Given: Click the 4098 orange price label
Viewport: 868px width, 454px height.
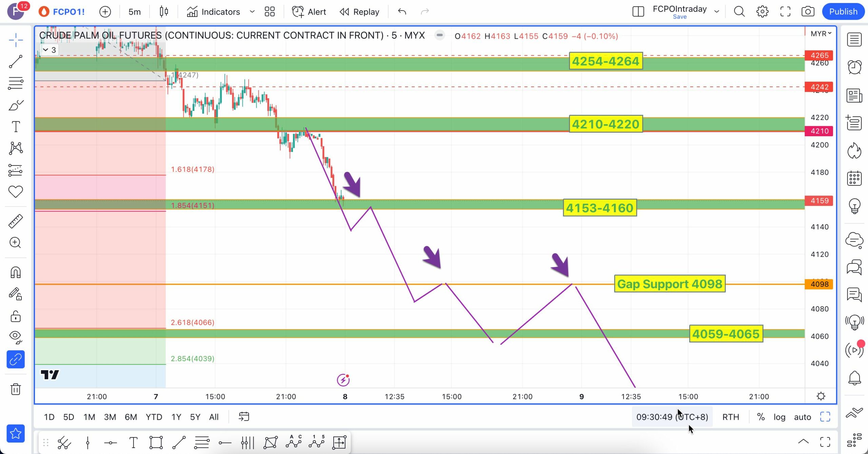Looking at the screenshot, I should coord(819,284).
